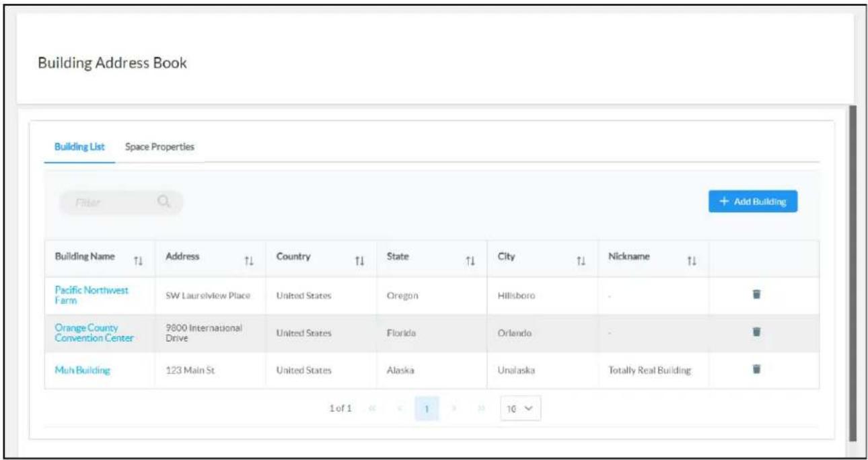
Task: Sort table by Nickname column
Action: tap(692, 260)
